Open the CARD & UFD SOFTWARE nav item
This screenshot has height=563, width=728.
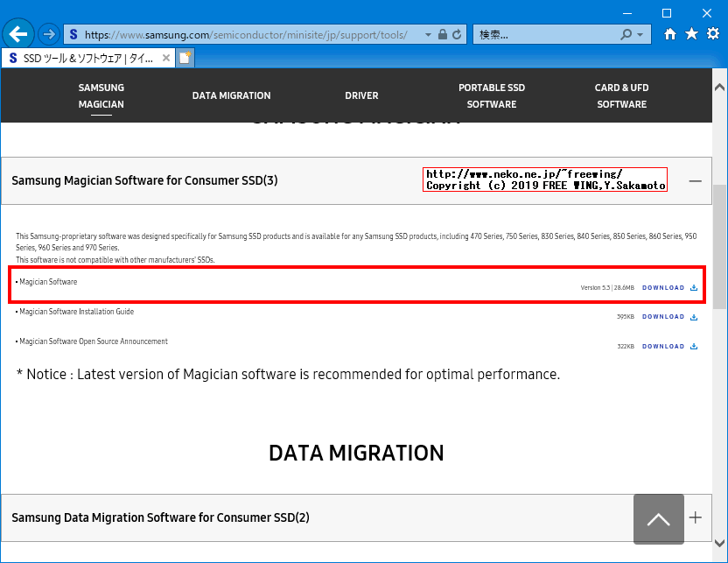tap(621, 95)
